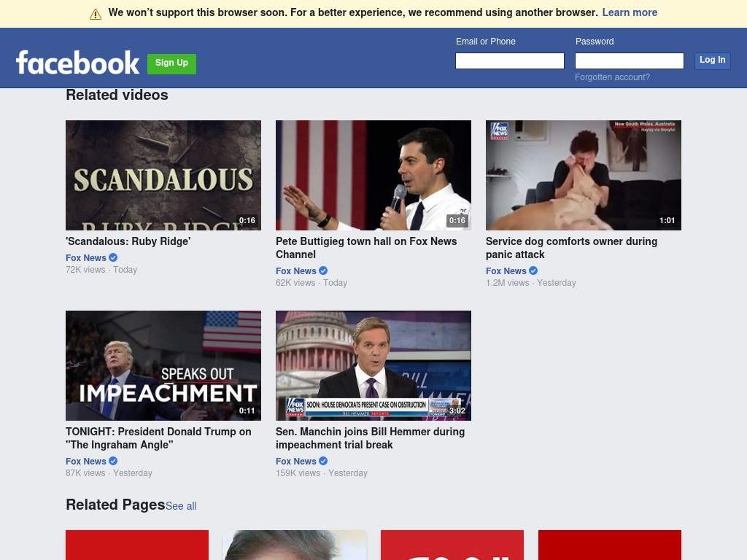Image resolution: width=747 pixels, height=560 pixels.
Task: Click verified badge under Sen. Manchin video
Action: click(x=323, y=461)
